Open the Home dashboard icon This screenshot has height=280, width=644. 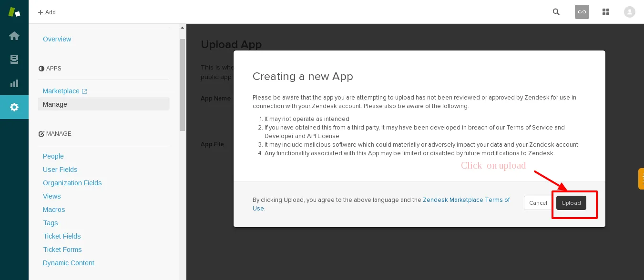14,36
